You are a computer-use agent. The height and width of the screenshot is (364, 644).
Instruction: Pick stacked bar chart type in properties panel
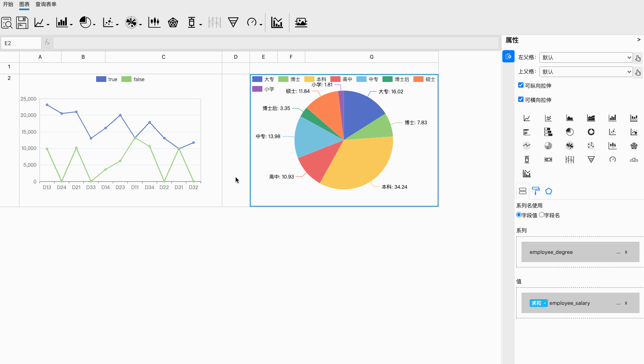634,118
